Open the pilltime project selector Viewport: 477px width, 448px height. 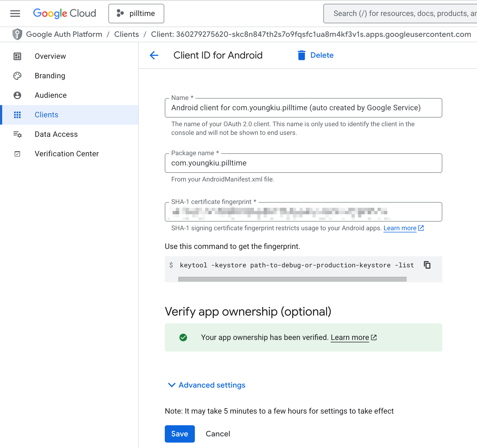(x=136, y=14)
